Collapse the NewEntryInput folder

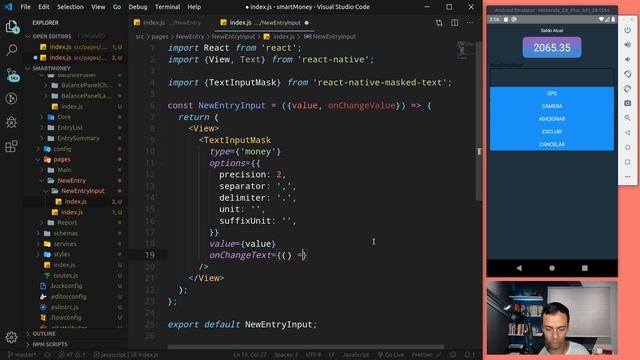[82, 191]
